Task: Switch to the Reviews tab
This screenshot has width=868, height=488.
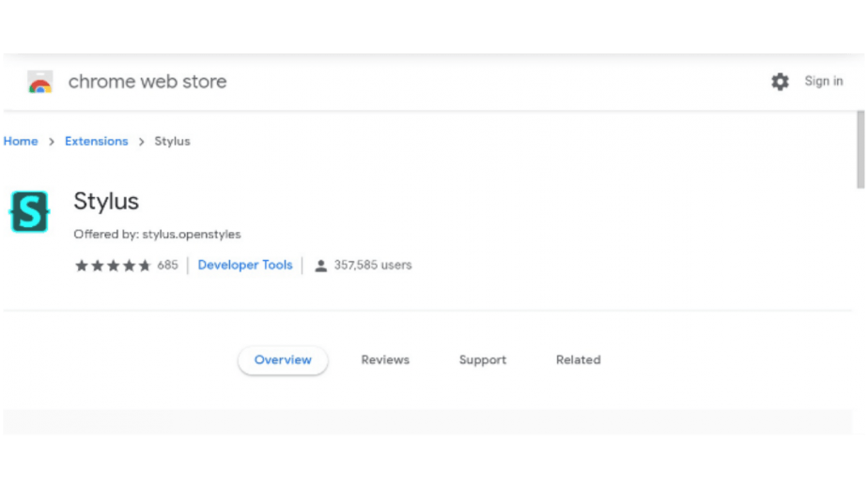Action: tap(385, 360)
